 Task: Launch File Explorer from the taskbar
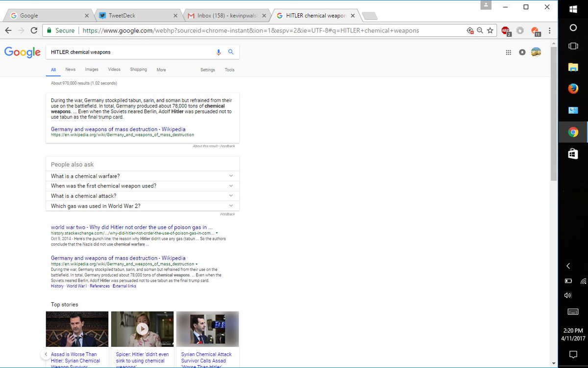click(x=573, y=67)
